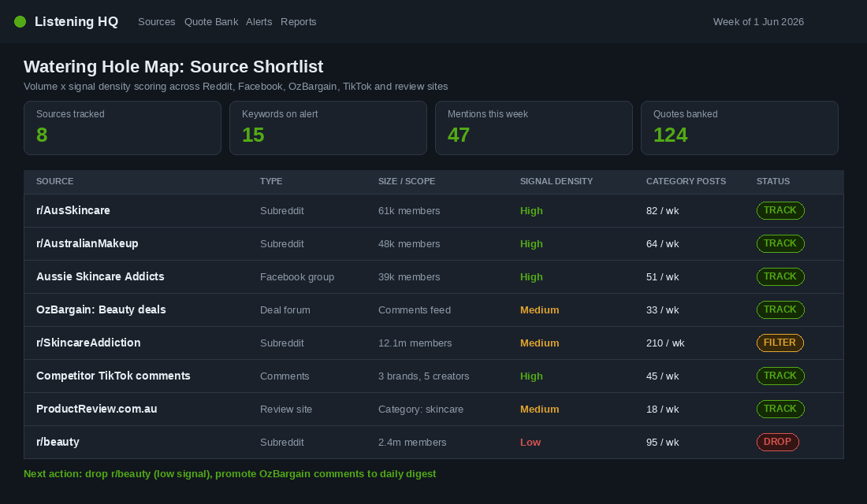The width and height of the screenshot is (867, 504).
Task: Click the STATUS column header
Action: pos(773,181)
